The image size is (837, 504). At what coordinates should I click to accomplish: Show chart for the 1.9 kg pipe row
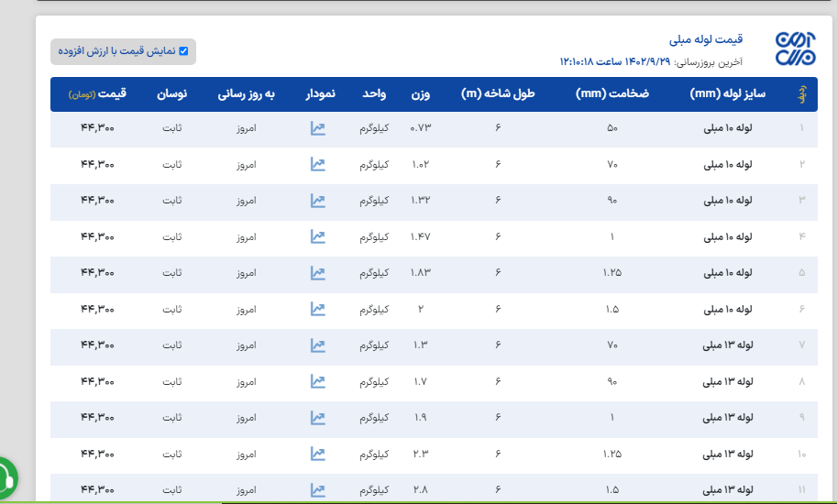click(x=317, y=418)
